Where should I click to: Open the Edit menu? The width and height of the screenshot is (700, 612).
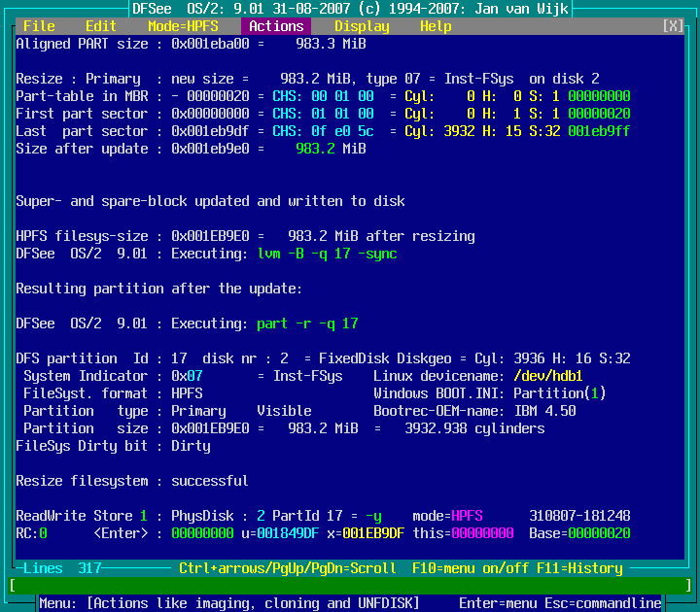coord(101,26)
